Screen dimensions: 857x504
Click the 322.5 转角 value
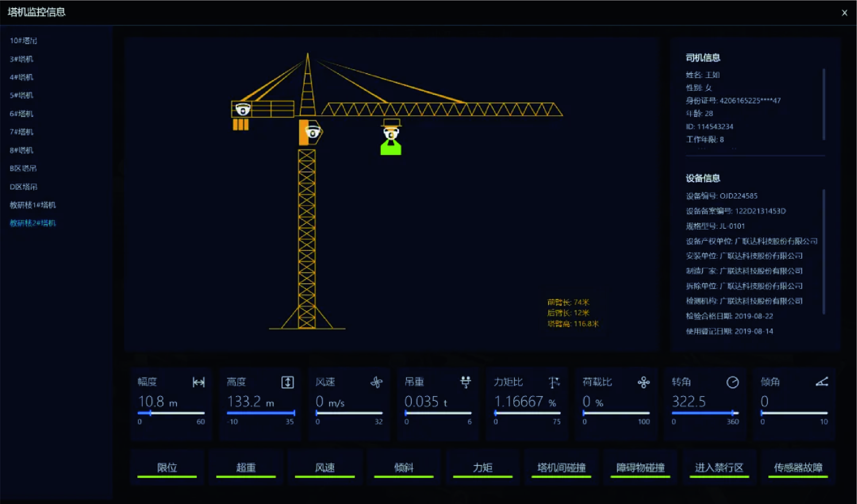pos(689,402)
